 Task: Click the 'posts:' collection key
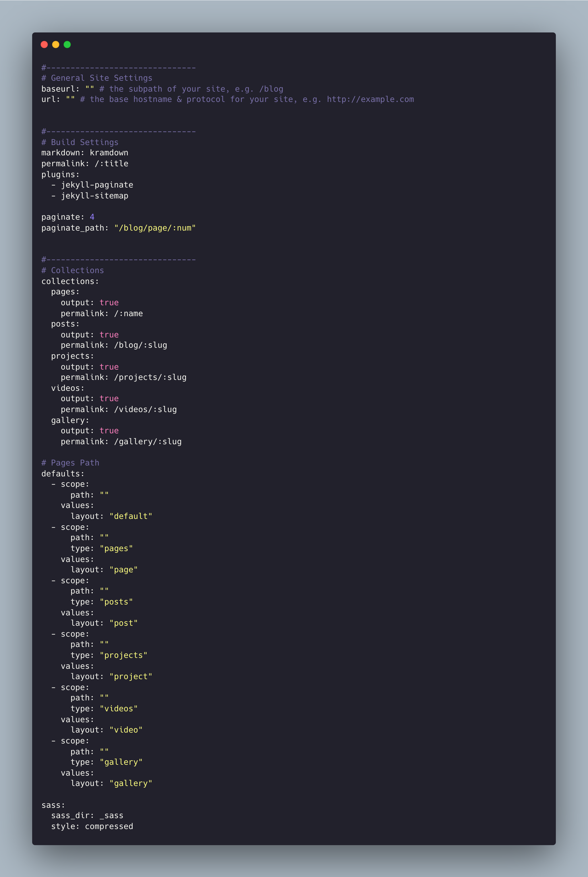pos(65,324)
